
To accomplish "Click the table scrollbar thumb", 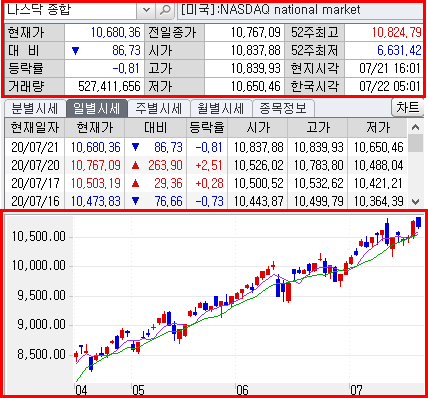I will coord(415,143).
